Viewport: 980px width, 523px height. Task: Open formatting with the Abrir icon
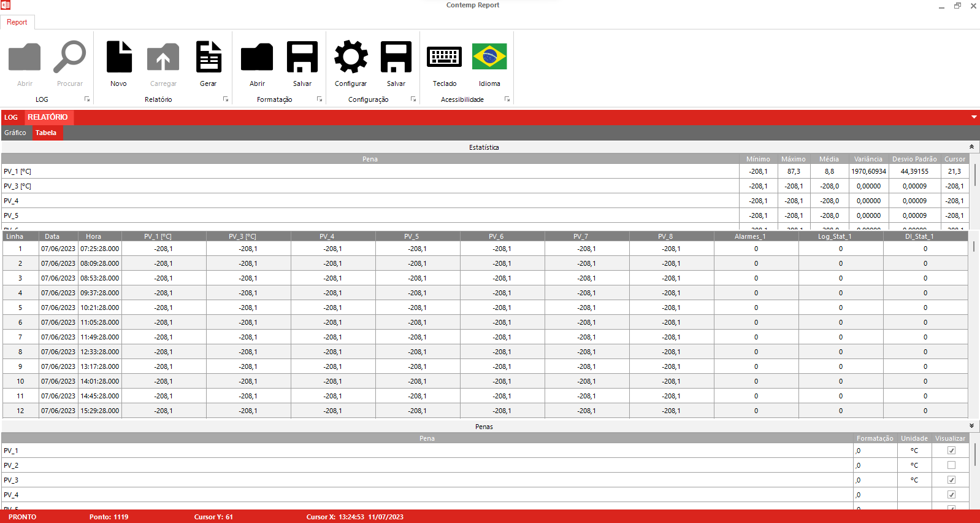257,58
